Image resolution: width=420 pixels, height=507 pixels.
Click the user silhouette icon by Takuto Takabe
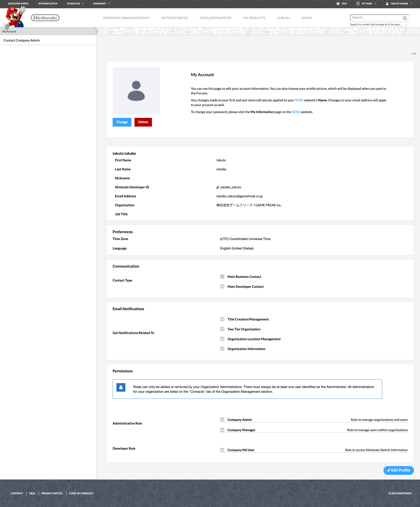387,4
